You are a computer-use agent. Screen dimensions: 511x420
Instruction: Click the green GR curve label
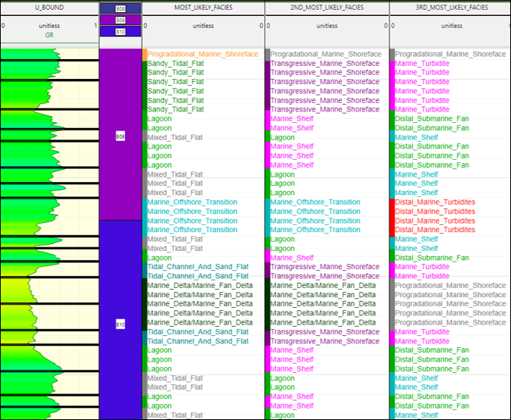(x=49, y=35)
